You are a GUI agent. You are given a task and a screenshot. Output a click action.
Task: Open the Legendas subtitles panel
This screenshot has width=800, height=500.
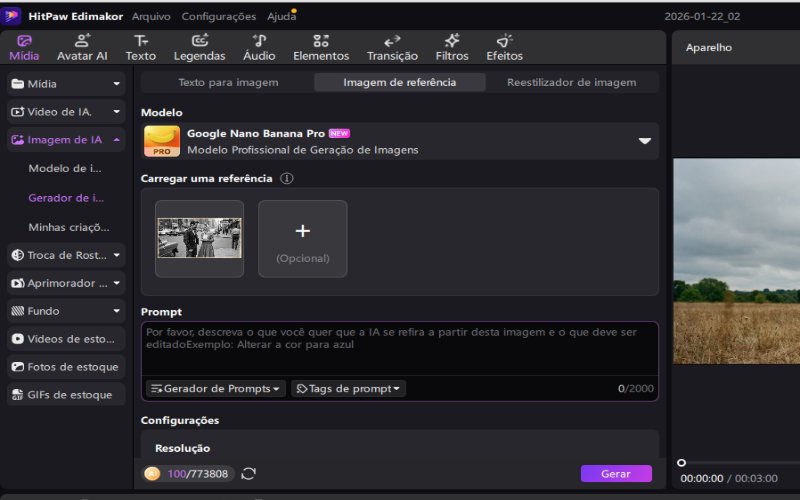(199, 47)
